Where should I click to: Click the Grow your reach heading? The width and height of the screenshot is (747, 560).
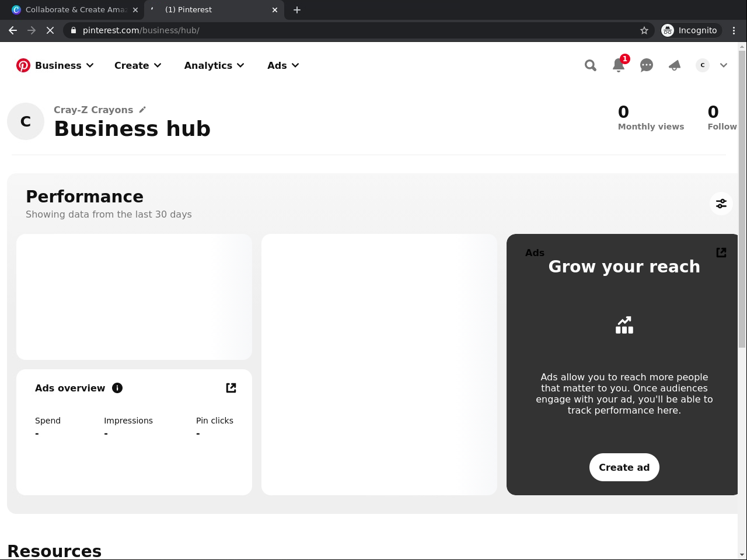(x=624, y=267)
